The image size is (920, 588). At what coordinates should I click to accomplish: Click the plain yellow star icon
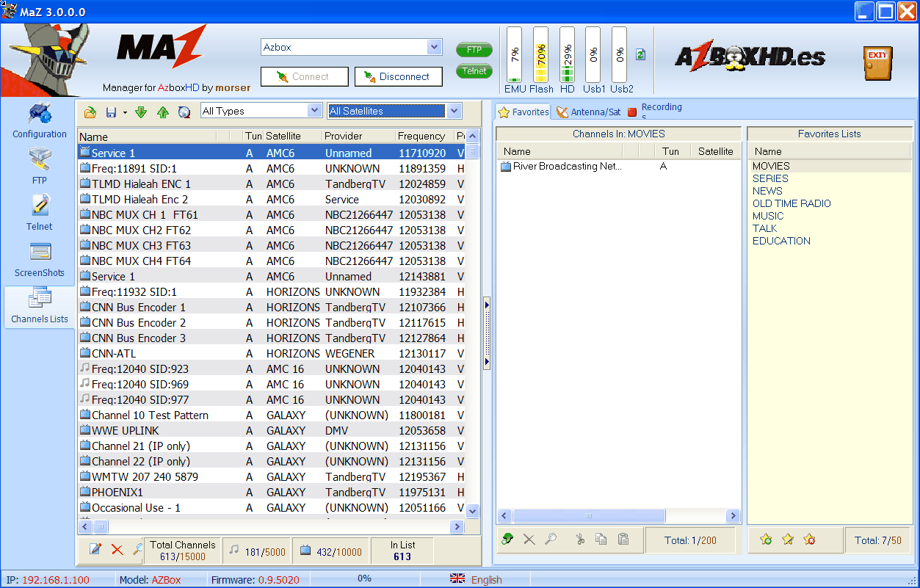tap(788, 540)
